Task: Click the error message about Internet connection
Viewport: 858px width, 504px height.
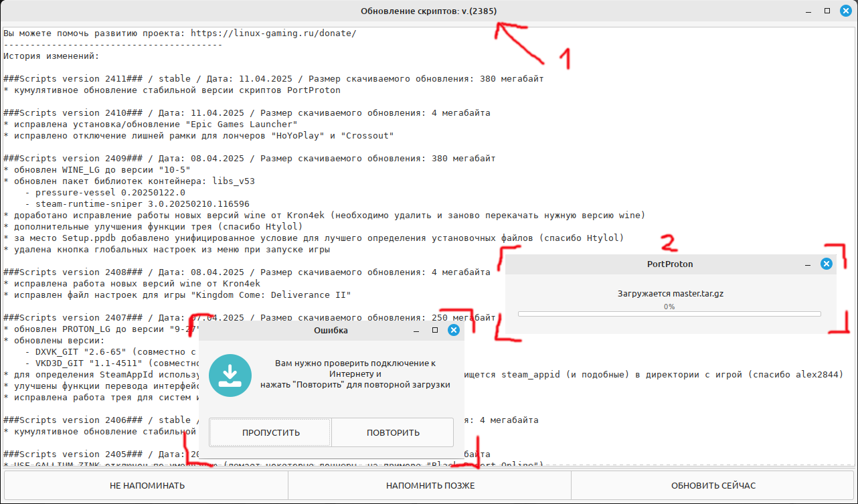Action: coord(355,373)
